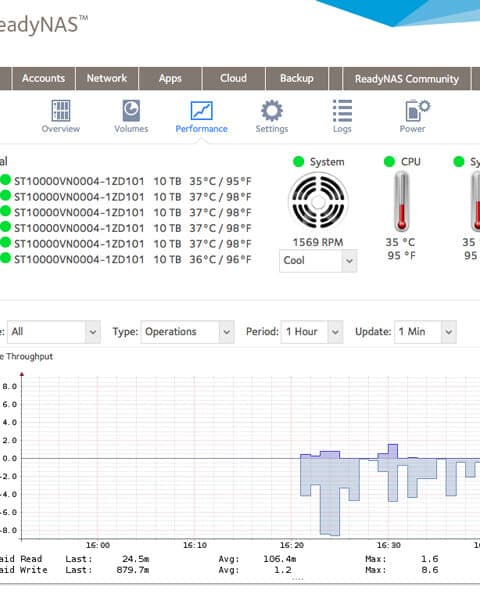Click status dot of 36°C / 96°F disk
480x596 pixels.
[x=5, y=258]
